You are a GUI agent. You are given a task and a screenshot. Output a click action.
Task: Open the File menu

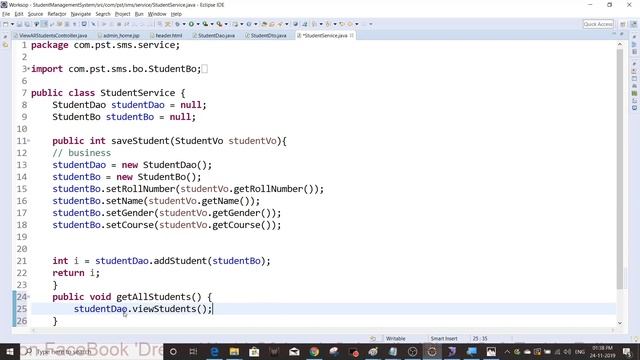[x=6, y=14]
